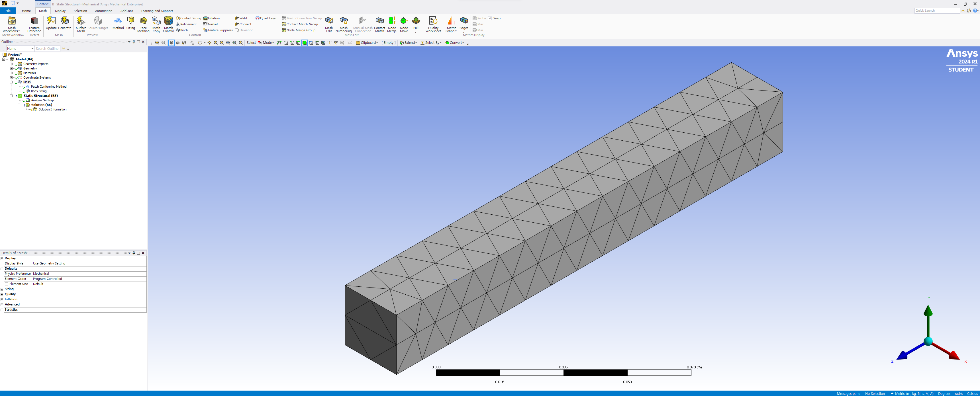Click Feature Suppress control
This screenshot has height=396, width=980.
pos(218,30)
